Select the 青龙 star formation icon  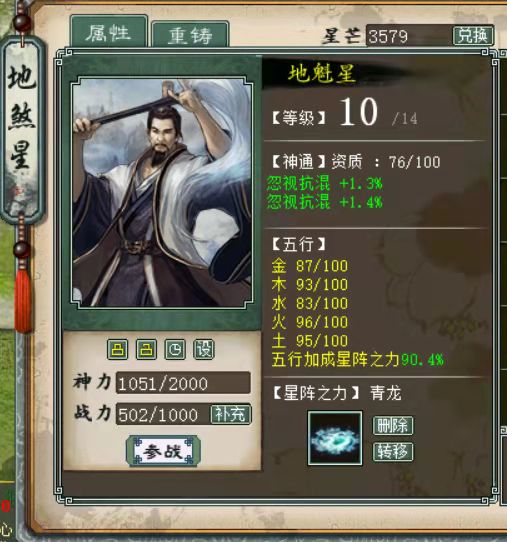(x=335, y=438)
